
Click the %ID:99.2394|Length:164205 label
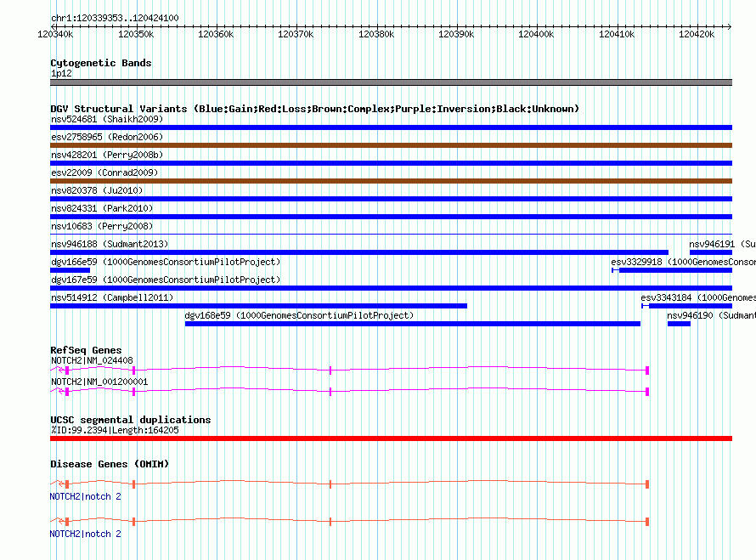(115, 430)
